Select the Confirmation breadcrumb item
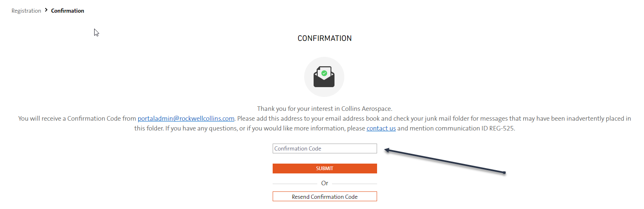The height and width of the screenshot is (209, 644). [x=68, y=11]
